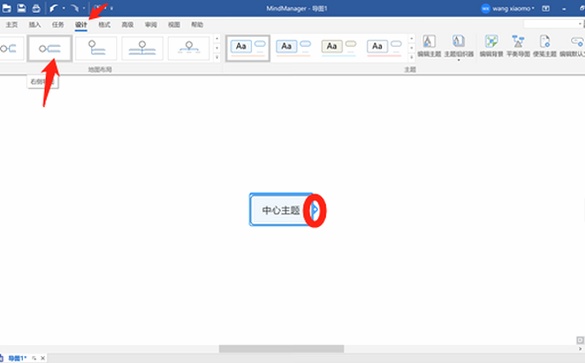Open the 主页 ribbon tab
Viewport: 585px width, 363px height.
point(12,25)
